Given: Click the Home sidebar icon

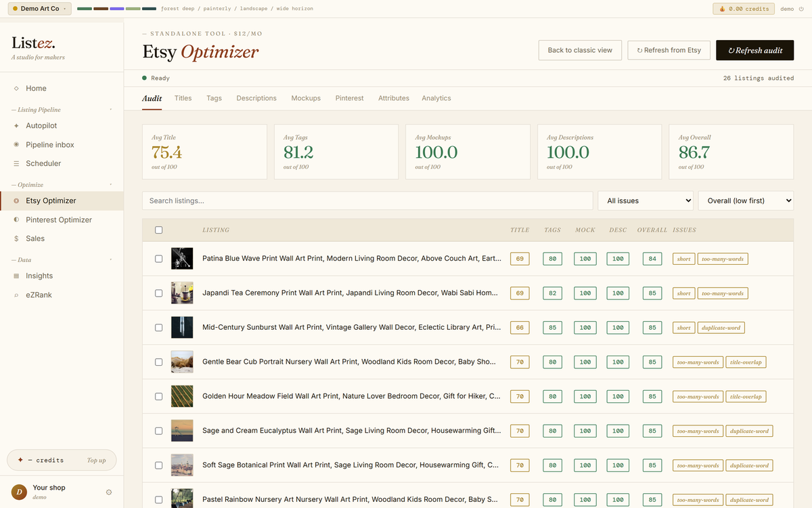Looking at the screenshot, I should [x=16, y=89].
